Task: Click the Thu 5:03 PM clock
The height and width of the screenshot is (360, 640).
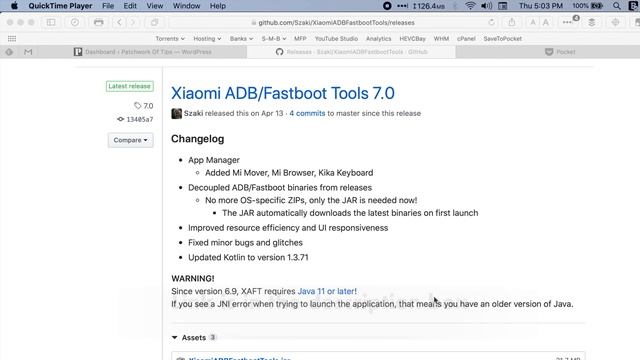Action: (540, 6)
